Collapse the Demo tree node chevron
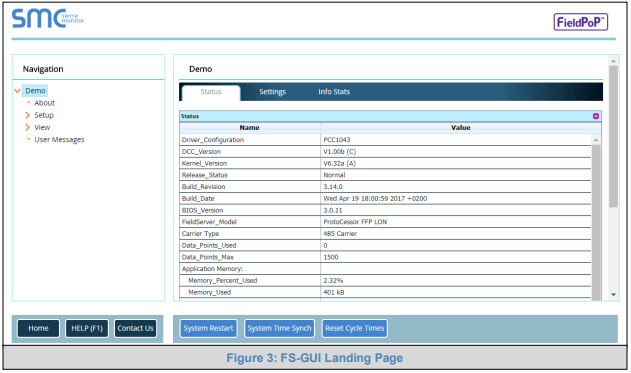The width and height of the screenshot is (631, 373). [x=17, y=91]
